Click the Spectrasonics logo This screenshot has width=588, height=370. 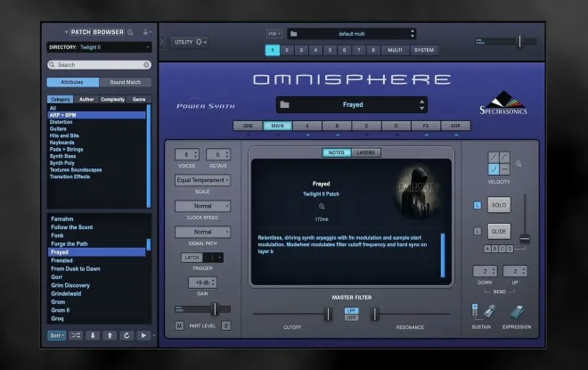(x=502, y=103)
